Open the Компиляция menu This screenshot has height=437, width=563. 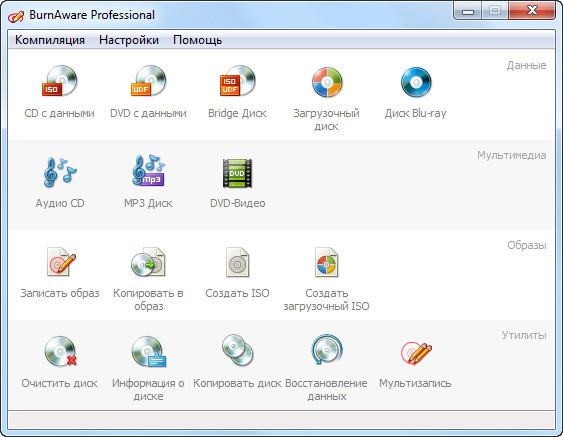pyautogui.click(x=50, y=40)
